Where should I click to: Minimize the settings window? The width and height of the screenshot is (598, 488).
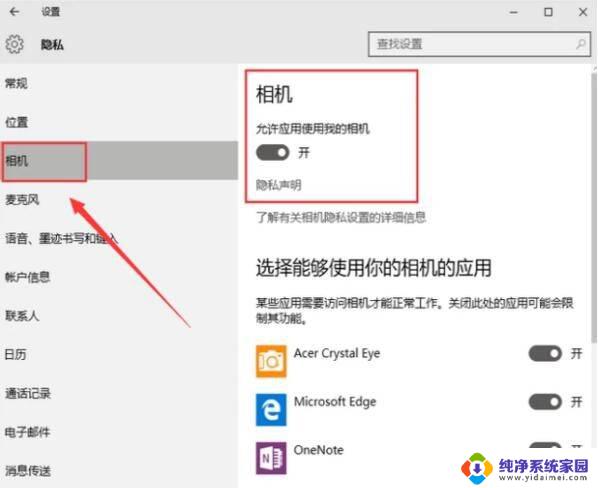click(x=514, y=12)
